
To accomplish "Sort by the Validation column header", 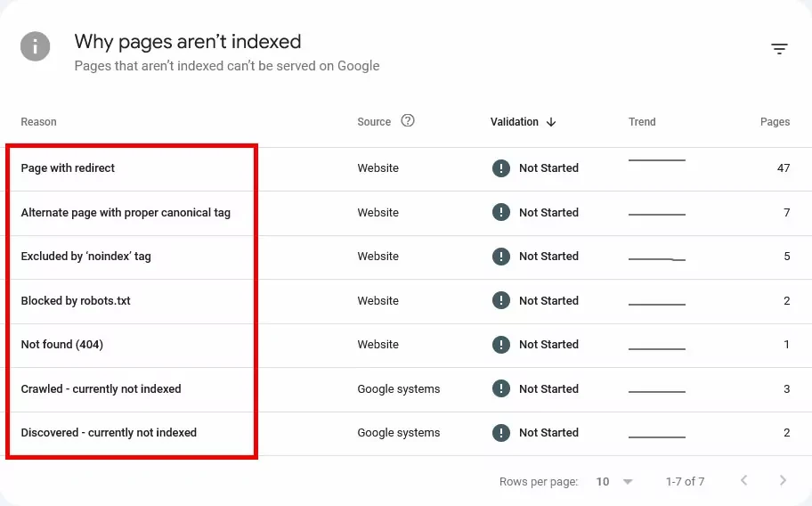I will click(x=514, y=122).
